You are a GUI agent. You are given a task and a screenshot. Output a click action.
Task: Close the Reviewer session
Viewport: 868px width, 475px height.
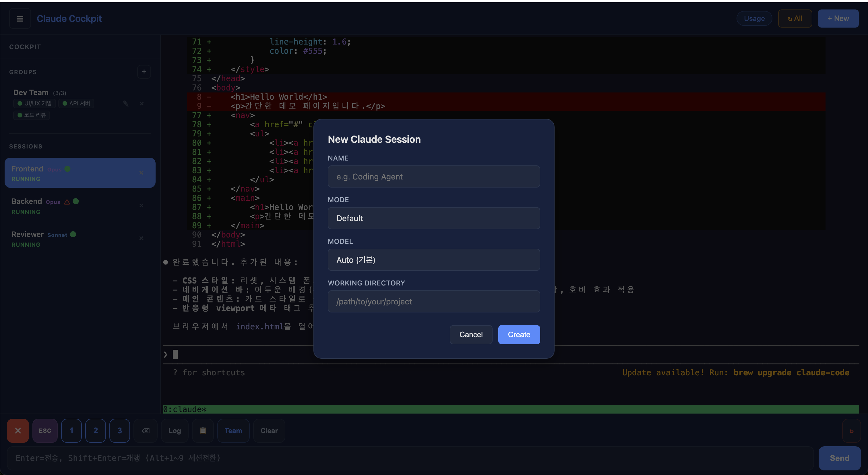tap(142, 238)
